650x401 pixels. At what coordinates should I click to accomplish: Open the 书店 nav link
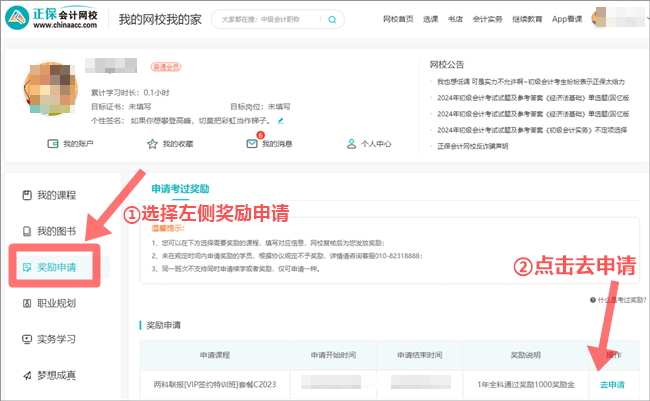(x=455, y=19)
